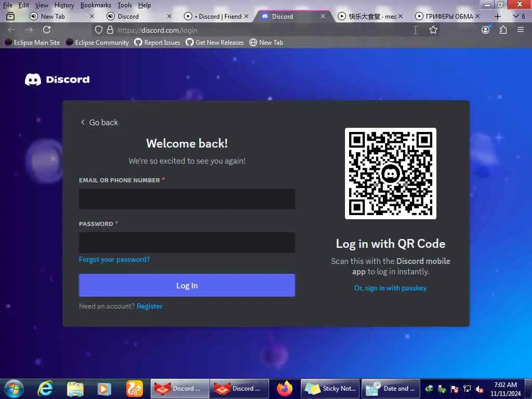The width and height of the screenshot is (532, 399).
Task: Click the site security padlock icon
Action: (110, 30)
